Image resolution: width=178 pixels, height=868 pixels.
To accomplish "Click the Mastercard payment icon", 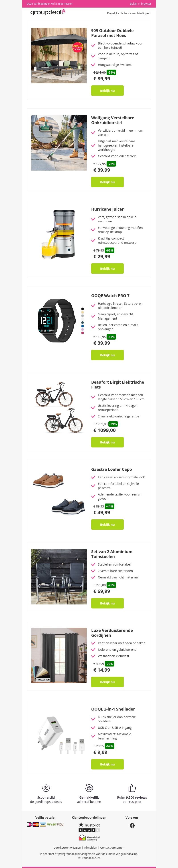I will 36,825.
